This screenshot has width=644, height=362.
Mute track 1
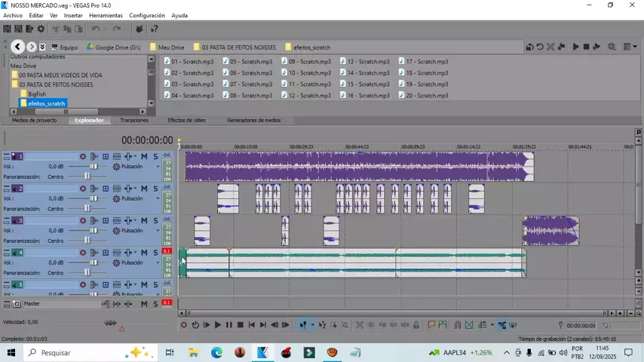tap(144, 157)
